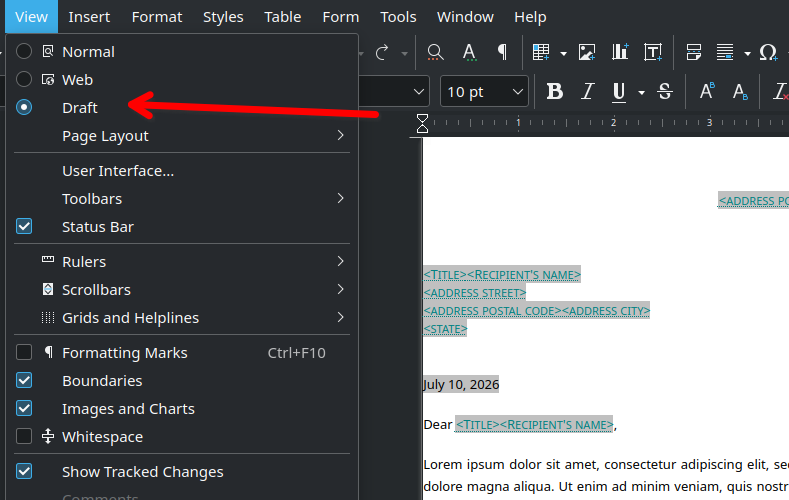Open the Insert Field dropdown arrow

(x=747, y=53)
